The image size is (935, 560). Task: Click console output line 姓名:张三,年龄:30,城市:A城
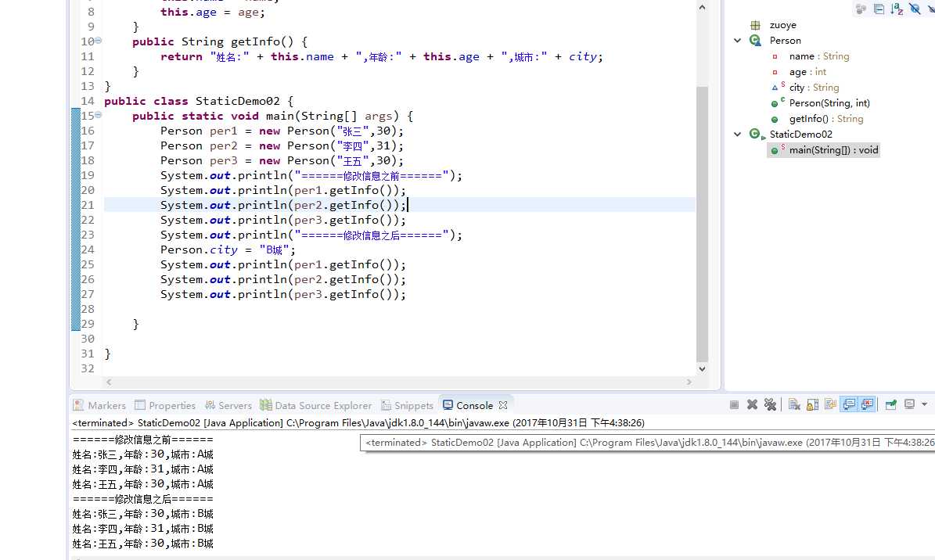142,454
